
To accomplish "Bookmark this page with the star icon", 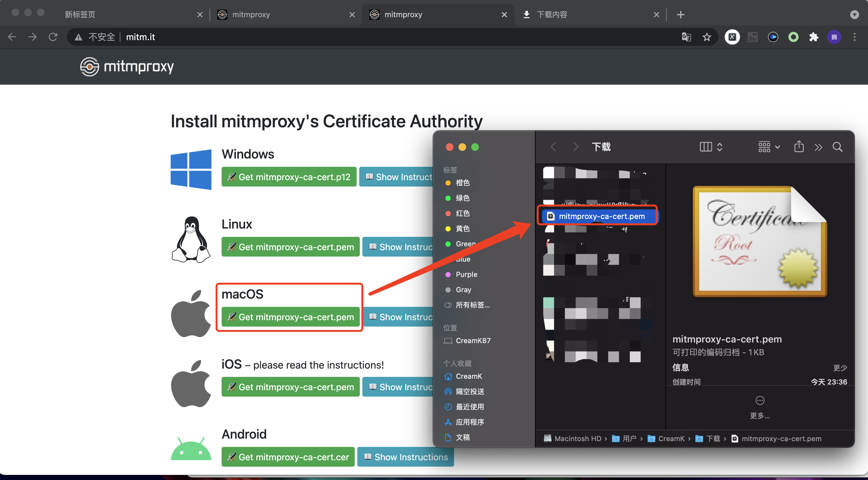I will 707,37.
